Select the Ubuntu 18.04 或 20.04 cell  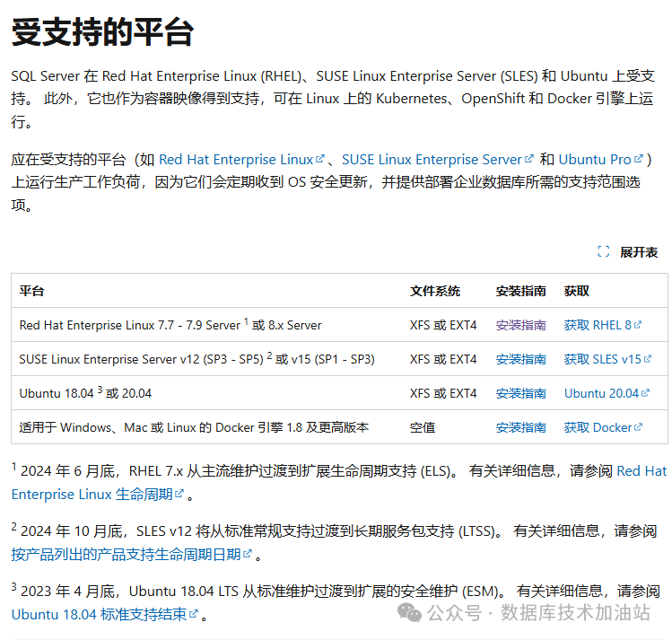click(x=85, y=392)
